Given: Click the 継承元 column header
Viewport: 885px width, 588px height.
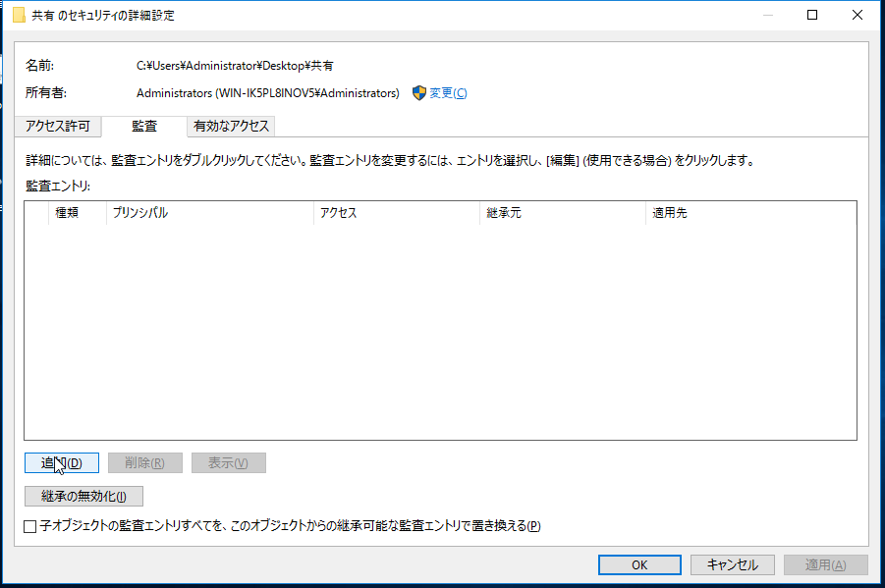Looking at the screenshot, I should 563,213.
